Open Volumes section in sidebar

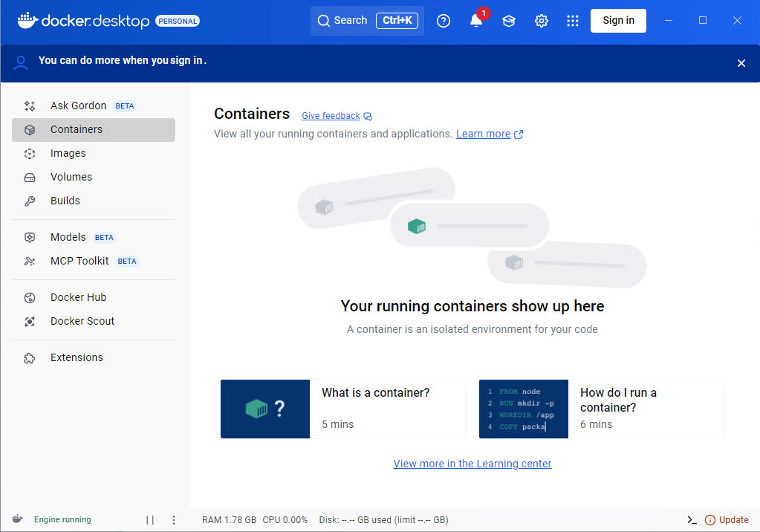tap(71, 177)
